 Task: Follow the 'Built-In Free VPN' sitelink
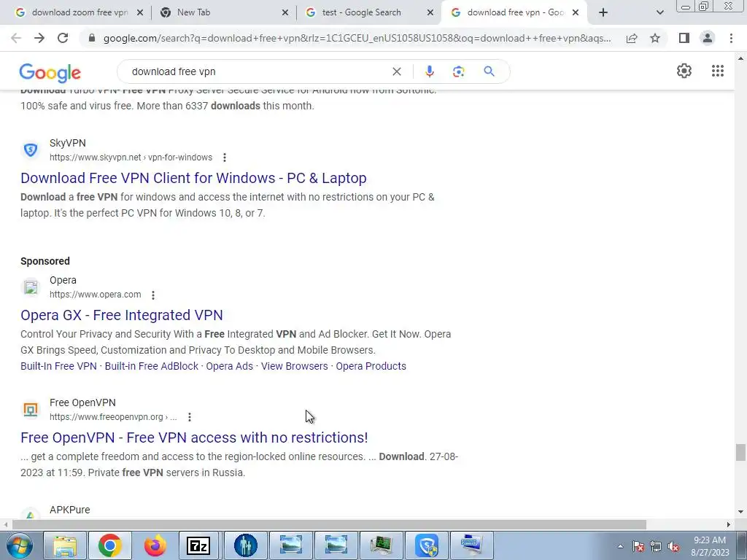(x=58, y=366)
